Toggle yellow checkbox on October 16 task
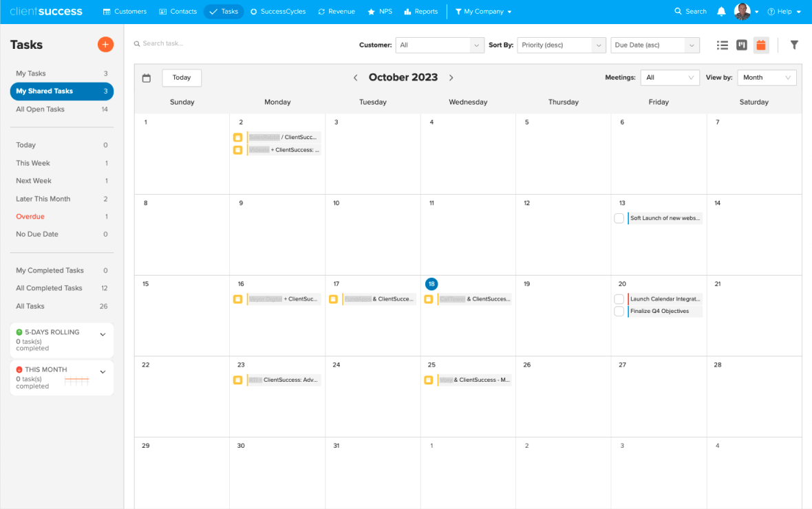Image resolution: width=812 pixels, height=509 pixels. (237, 299)
